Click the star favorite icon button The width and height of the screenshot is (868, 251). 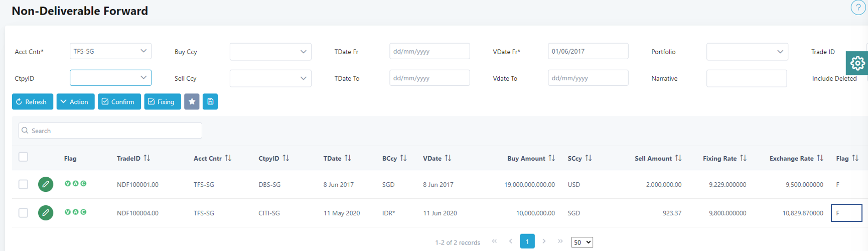pyautogui.click(x=192, y=102)
